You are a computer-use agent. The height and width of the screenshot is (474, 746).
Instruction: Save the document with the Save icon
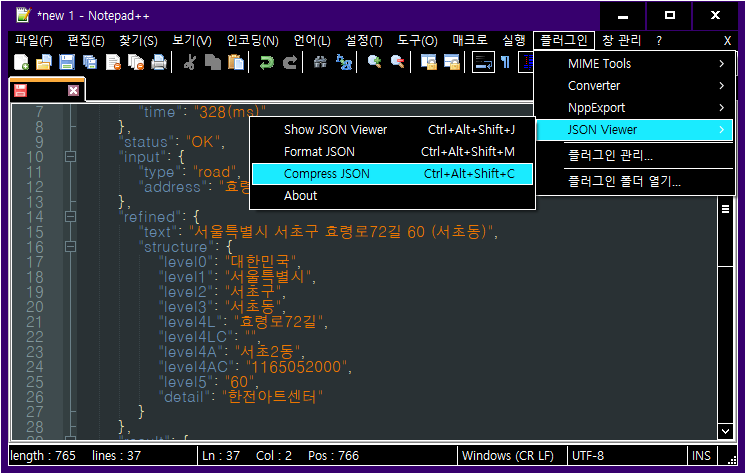click(x=67, y=62)
